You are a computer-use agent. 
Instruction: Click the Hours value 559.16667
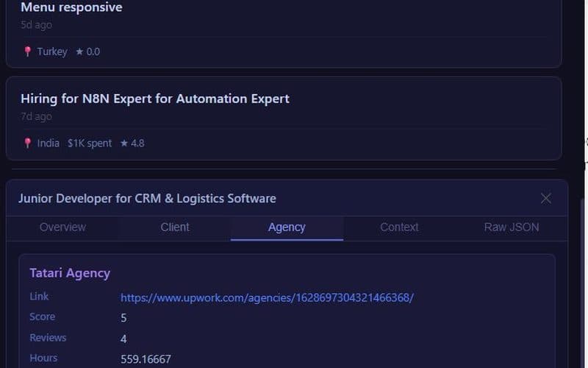(146, 359)
